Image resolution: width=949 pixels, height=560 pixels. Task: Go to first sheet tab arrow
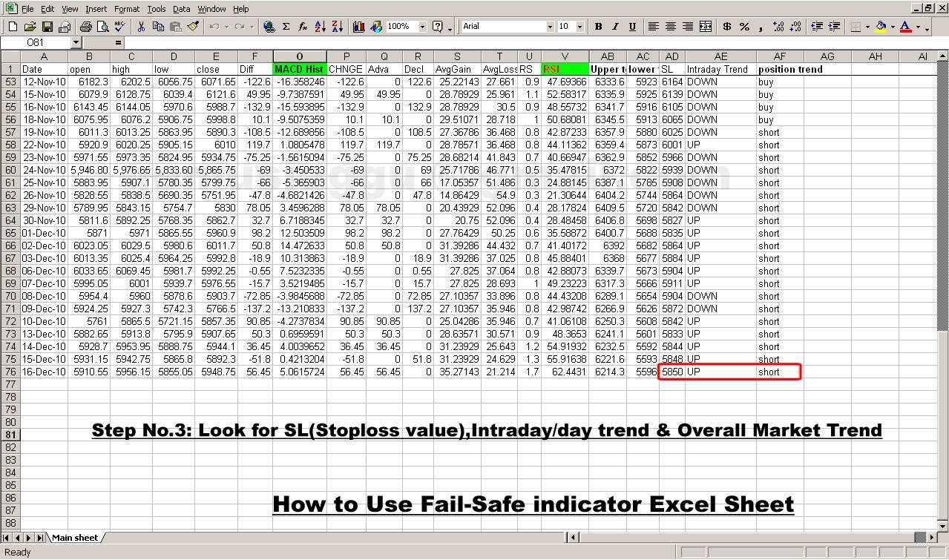pos(7,538)
